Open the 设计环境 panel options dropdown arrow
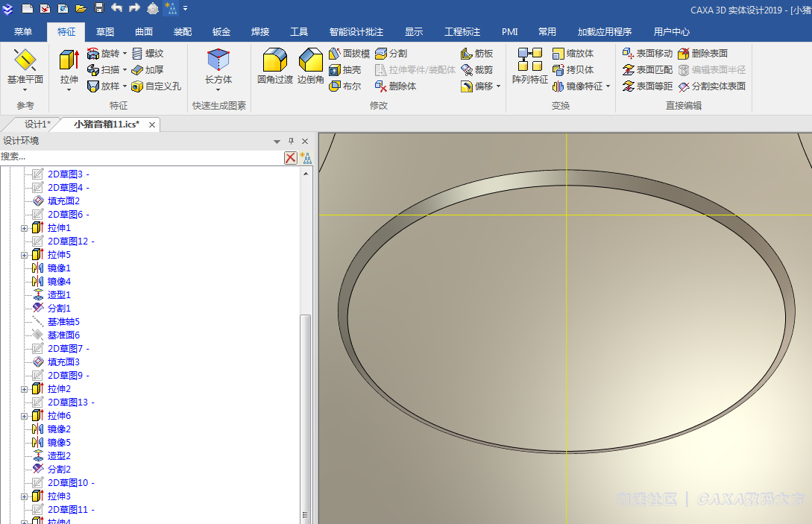This screenshot has width=812, height=524. [277, 142]
